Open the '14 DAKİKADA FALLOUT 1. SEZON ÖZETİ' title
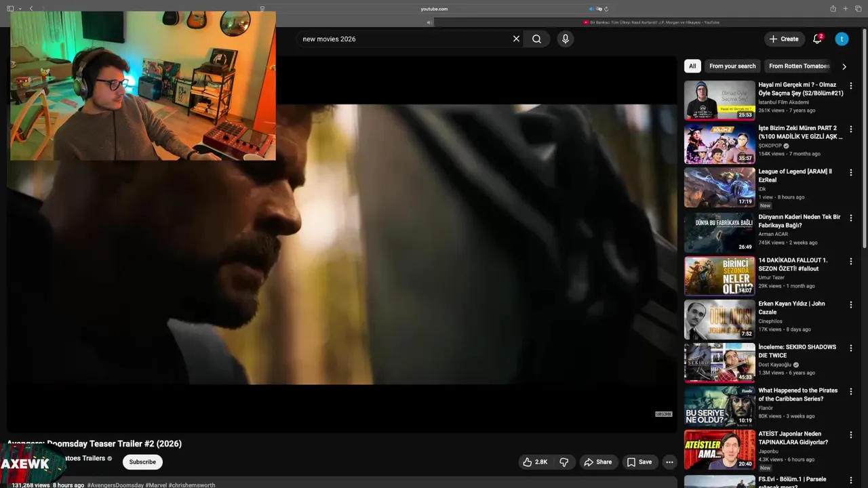Image resolution: width=868 pixels, height=488 pixels. [x=793, y=264]
